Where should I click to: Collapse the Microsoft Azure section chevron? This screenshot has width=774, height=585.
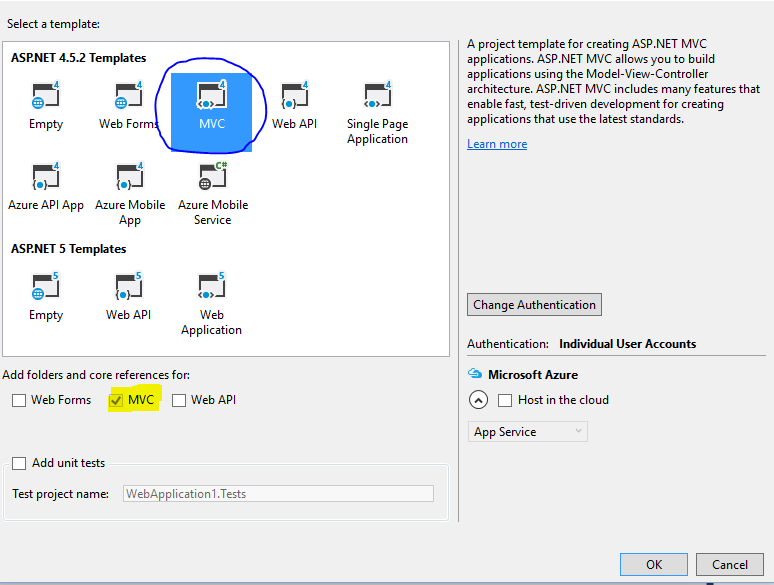click(x=478, y=400)
